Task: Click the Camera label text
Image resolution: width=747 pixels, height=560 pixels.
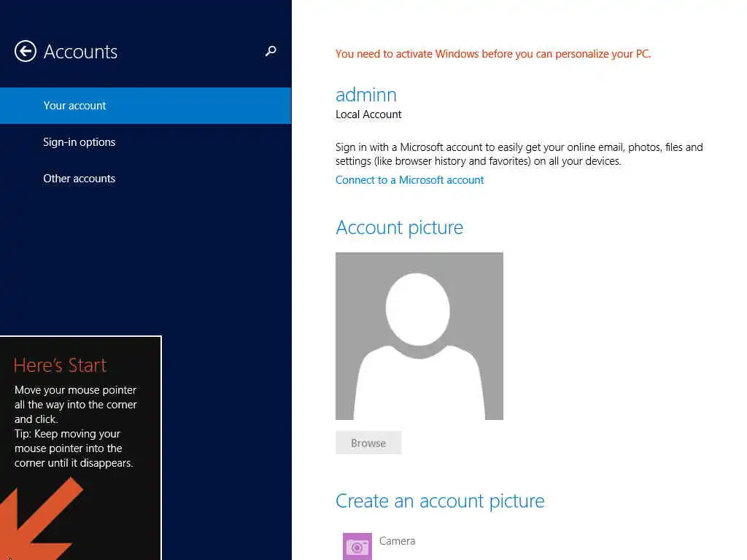Action: pos(398,541)
